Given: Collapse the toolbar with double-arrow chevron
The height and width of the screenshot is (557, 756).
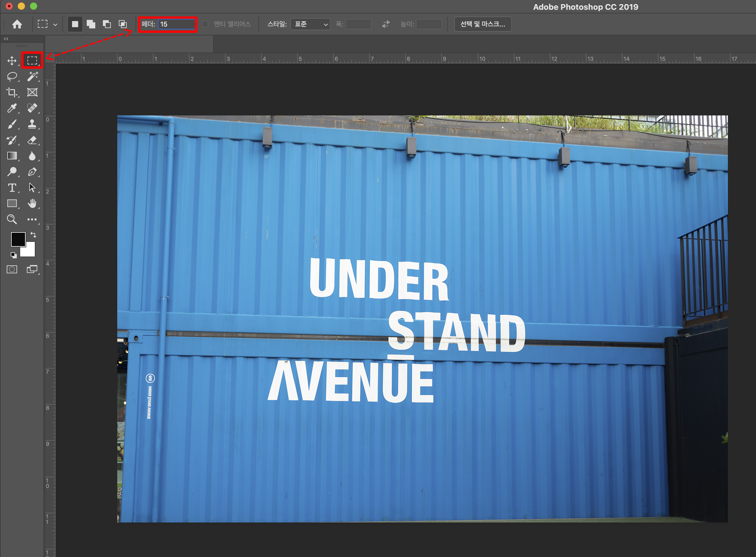Looking at the screenshot, I should click(x=6, y=39).
